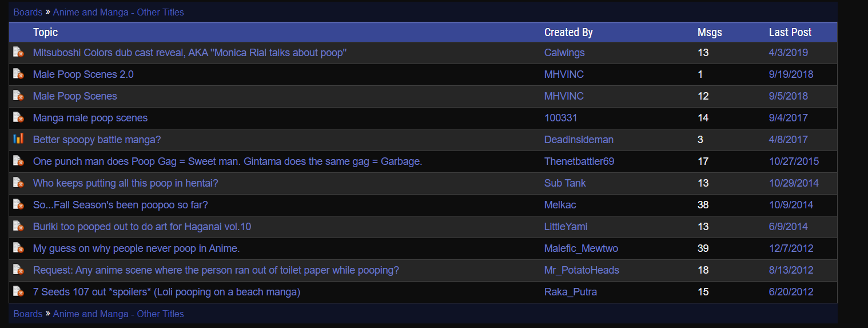Jump to last post dated 4/3/2019

(789, 53)
